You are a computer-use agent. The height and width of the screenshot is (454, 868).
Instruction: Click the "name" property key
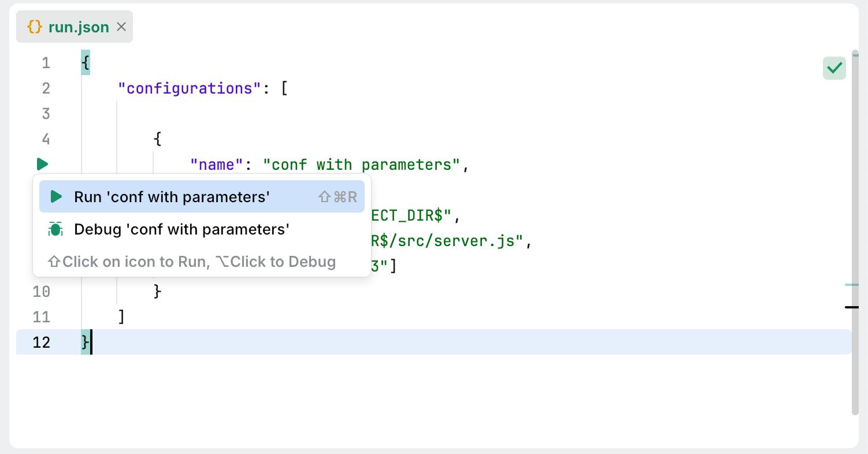(216, 165)
